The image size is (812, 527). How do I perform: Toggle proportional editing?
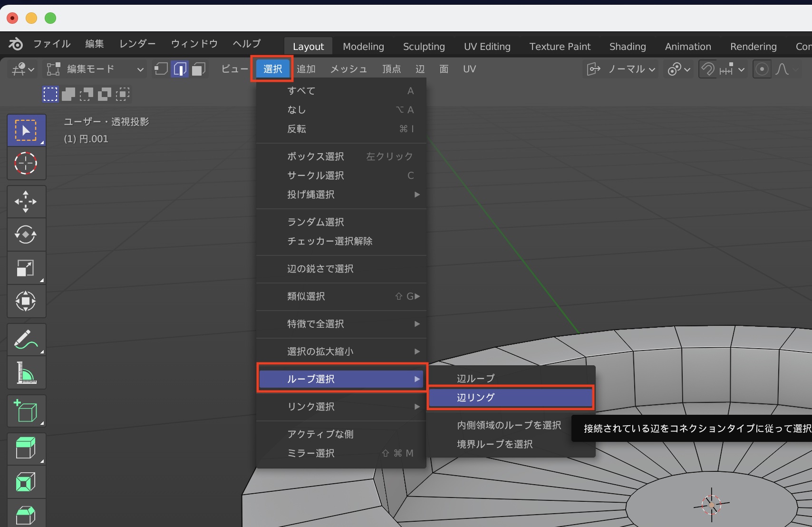tap(762, 69)
